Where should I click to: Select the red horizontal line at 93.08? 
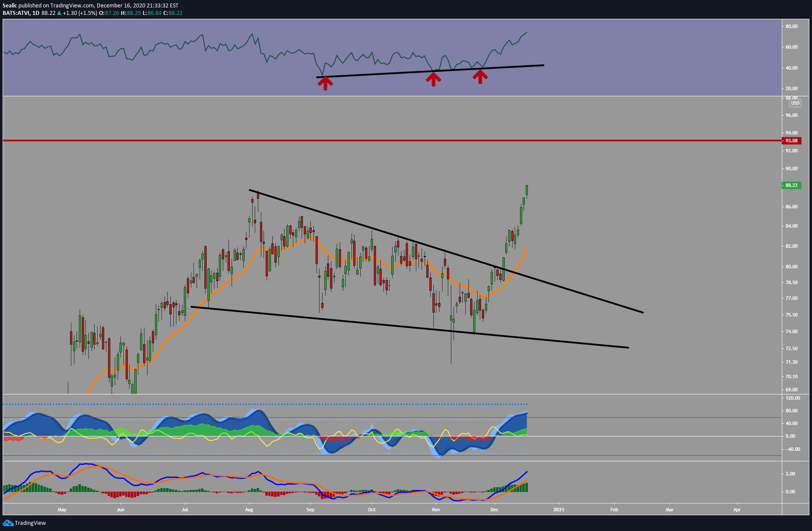click(x=392, y=141)
